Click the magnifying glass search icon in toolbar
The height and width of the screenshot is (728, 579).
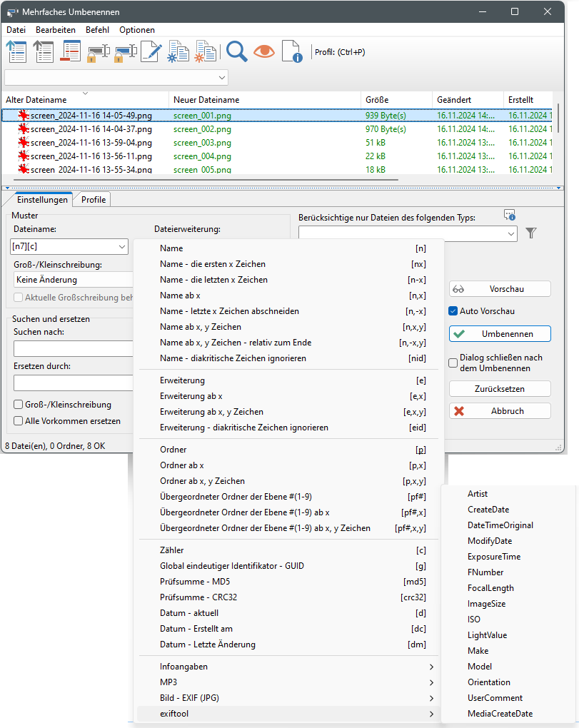pos(236,51)
